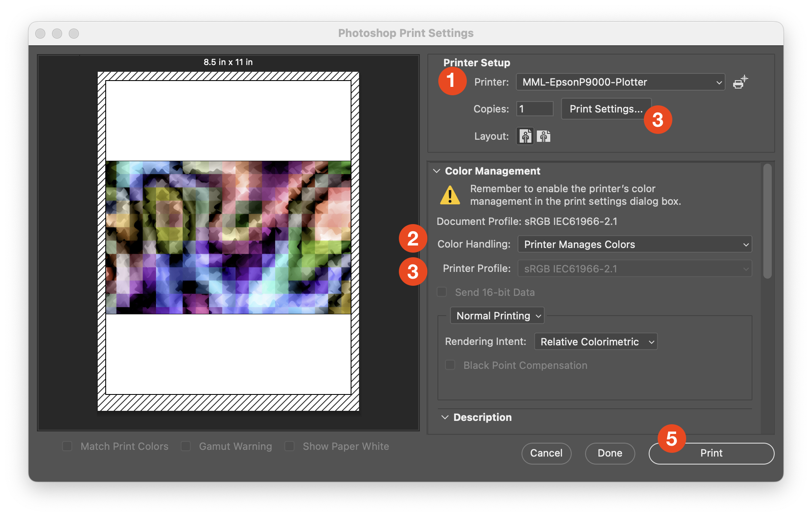
Task: Check the Show Paper White option
Action: point(289,446)
